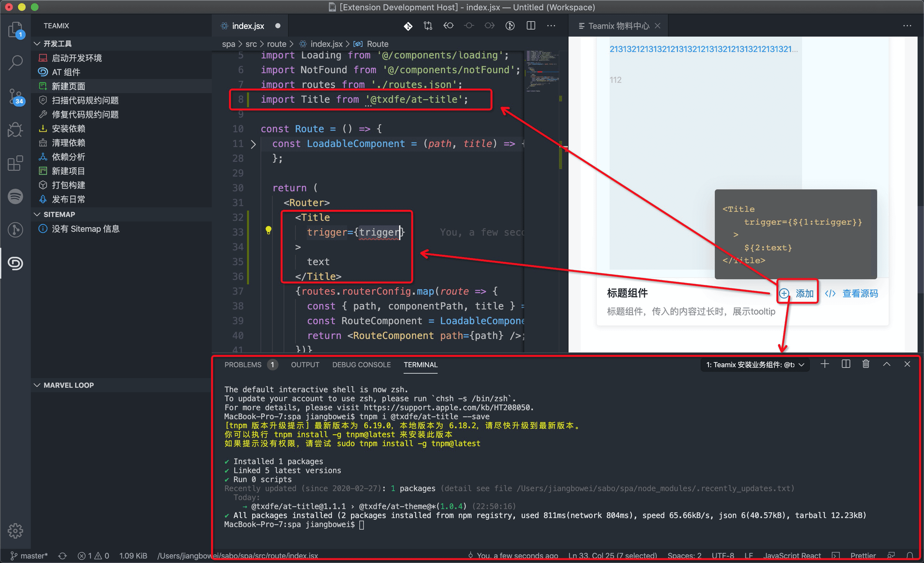The image size is (924, 563).
Task: Open the 2131321213... link in material panel
Action: [704, 49]
